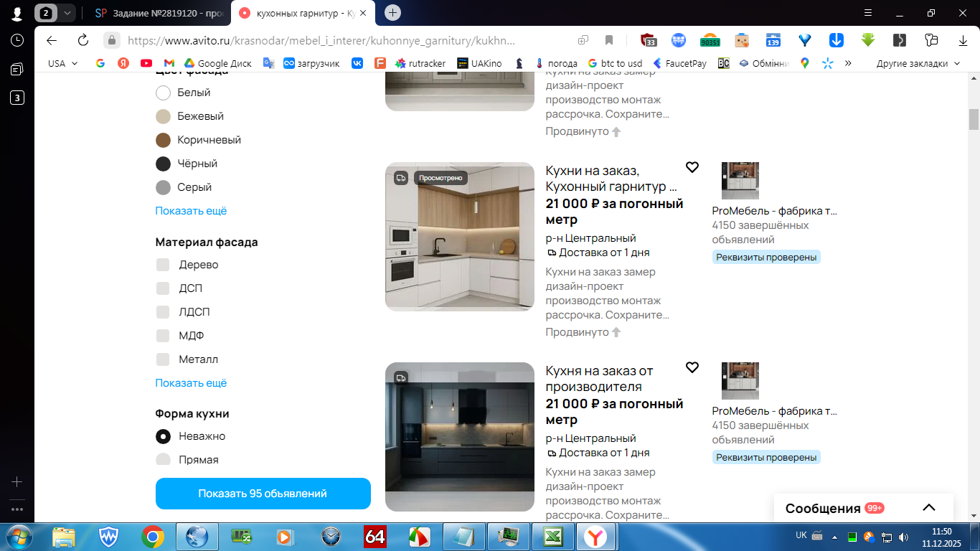Expand the Сообщения chat panel chevron
Screen dimensions: 980x551
[x=929, y=508]
